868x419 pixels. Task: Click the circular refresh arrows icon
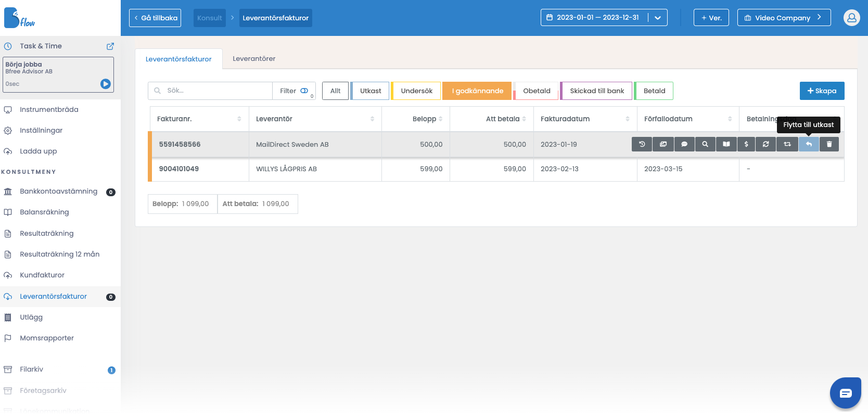click(766, 144)
